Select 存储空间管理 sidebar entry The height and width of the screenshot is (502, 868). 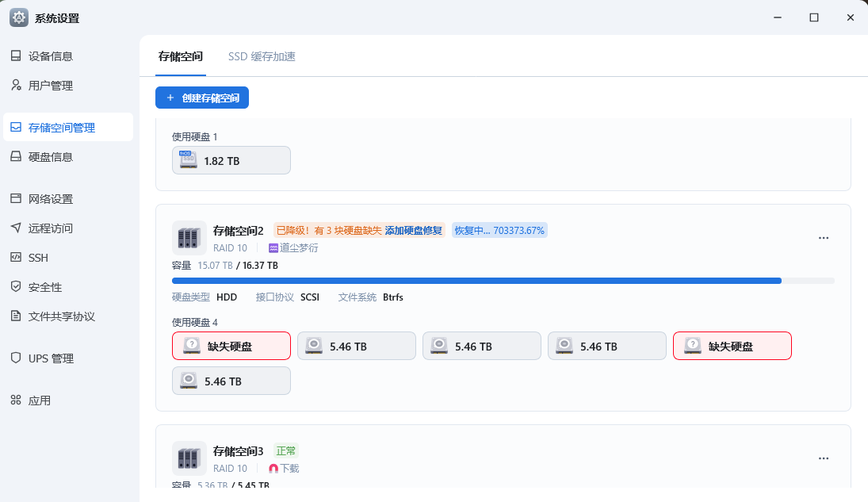click(68, 128)
